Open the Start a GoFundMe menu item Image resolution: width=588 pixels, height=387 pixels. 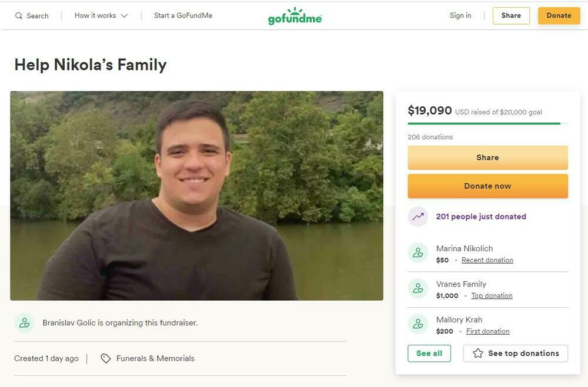pyautogui.click(x=183, y=16)
